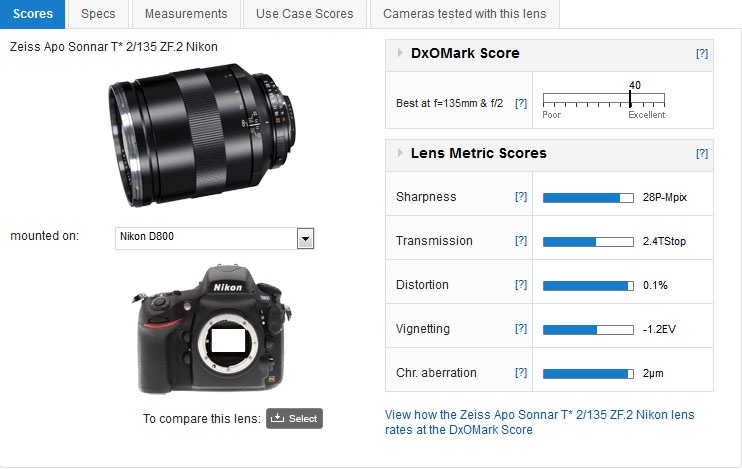The width and height of the screenshot is (742, 469).
Task: Open the mounted on camera dropdown arrow
Action: click(x=305, y=239)
